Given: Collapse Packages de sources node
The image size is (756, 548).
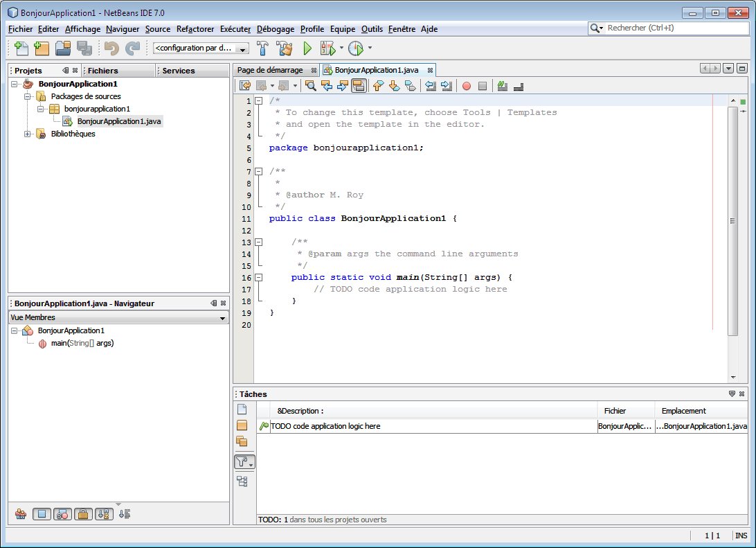Looking at the screenshot, I should coord(28,96).
